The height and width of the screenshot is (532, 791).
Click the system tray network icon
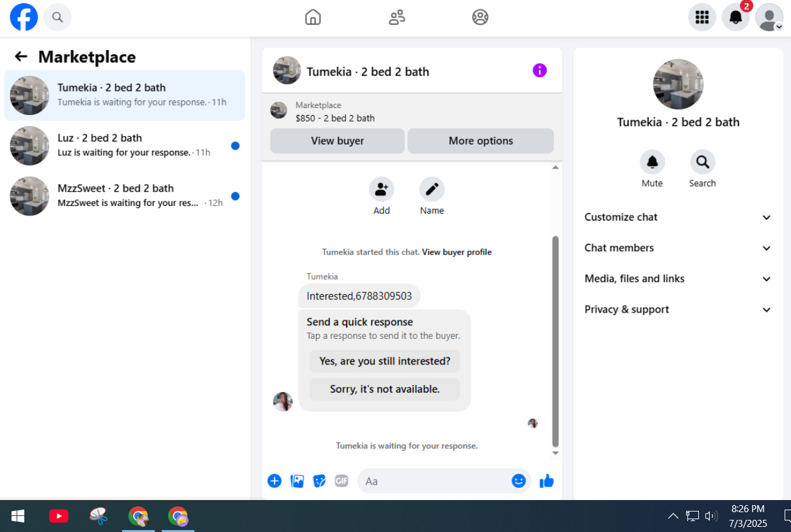point(693,516)
